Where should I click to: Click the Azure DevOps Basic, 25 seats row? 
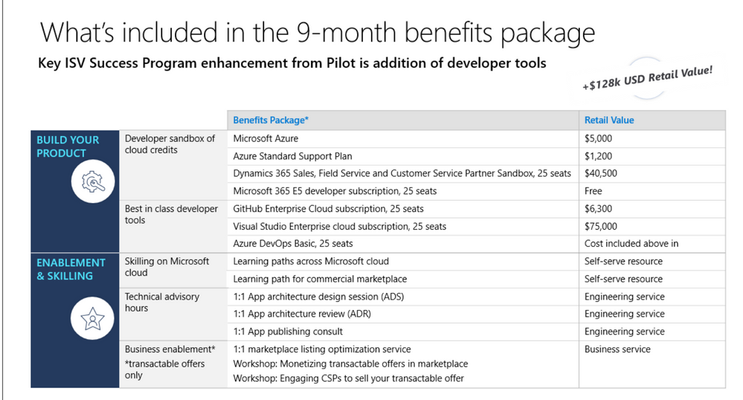[x=476, y=244]
